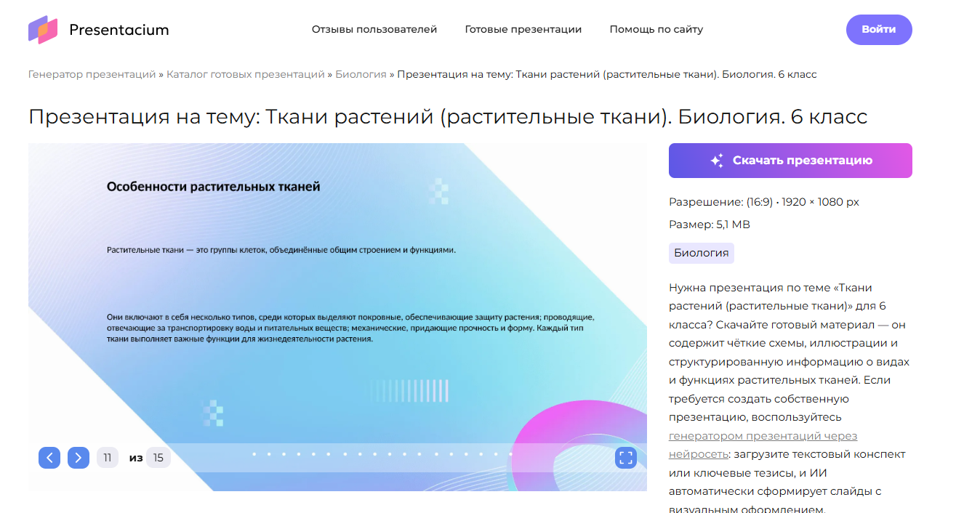The image size is (980, 513).
Task: Click the total slides count 15
Action: click(158, 458)
